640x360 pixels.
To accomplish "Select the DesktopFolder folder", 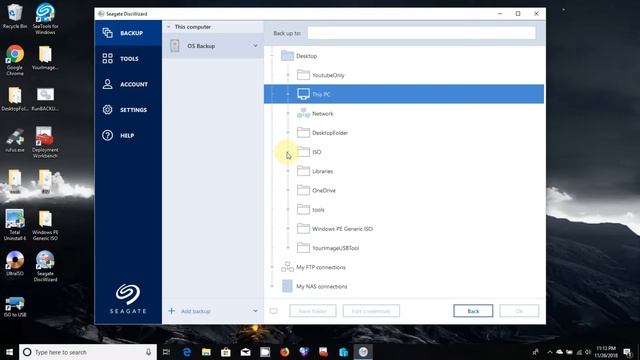I will (x=330, y=133).
